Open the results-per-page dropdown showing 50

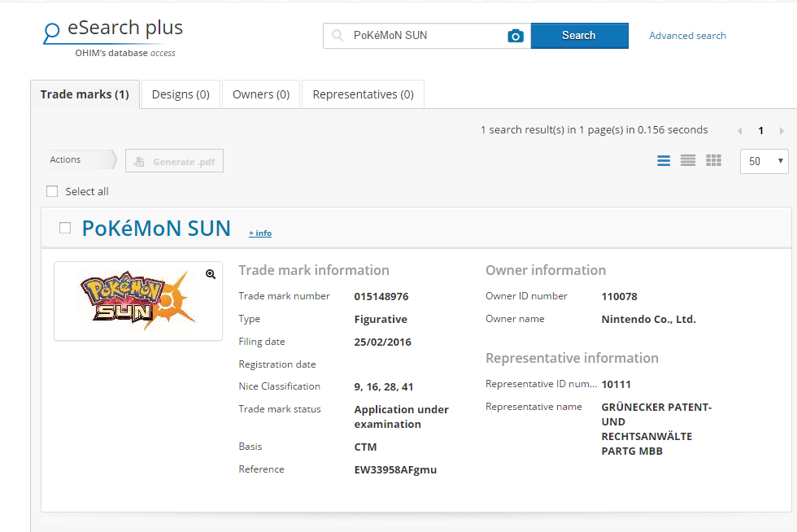coord(764,161)
